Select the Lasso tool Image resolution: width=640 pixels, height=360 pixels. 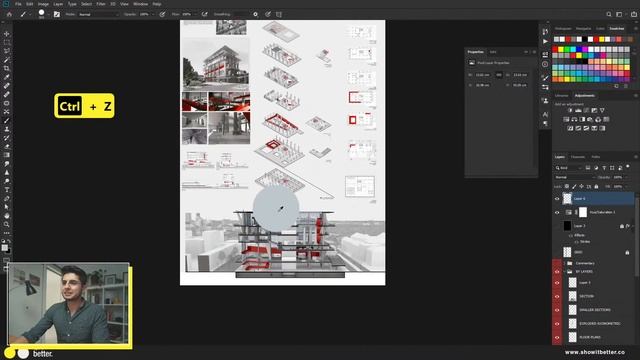(x=7, y=51)
